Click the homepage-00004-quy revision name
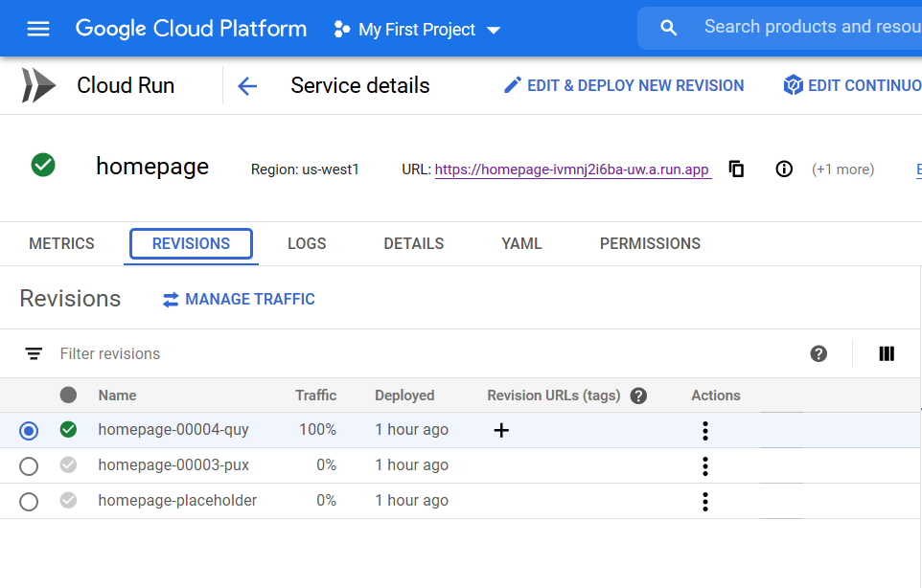This screenshot has height=588, width=922. 173,430
